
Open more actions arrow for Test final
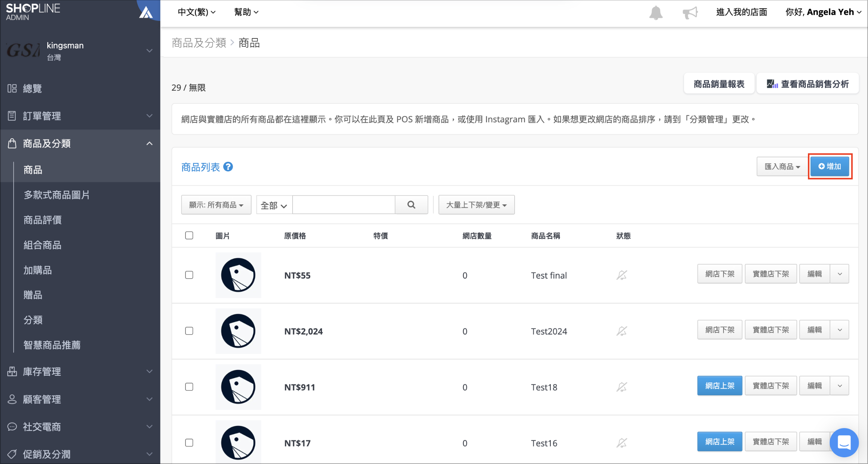[840, 274]
